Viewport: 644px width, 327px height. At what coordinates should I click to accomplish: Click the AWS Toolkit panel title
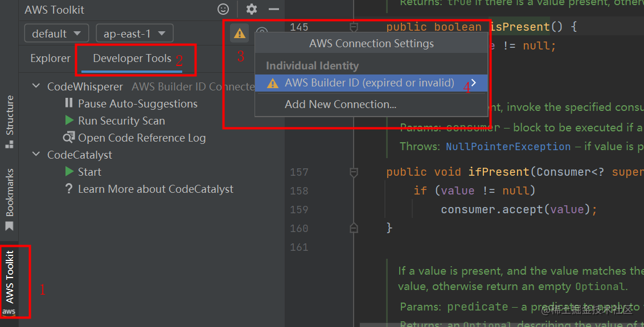point(54,10)
